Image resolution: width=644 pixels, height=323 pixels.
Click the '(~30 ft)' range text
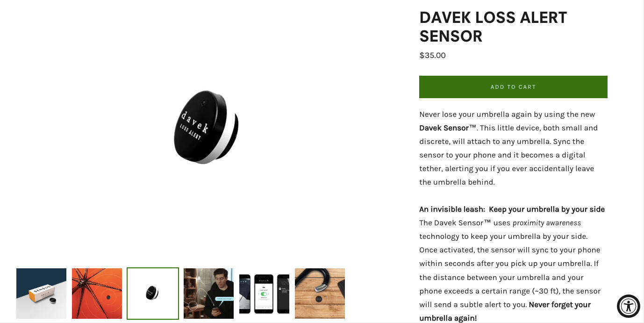[545, 291]
